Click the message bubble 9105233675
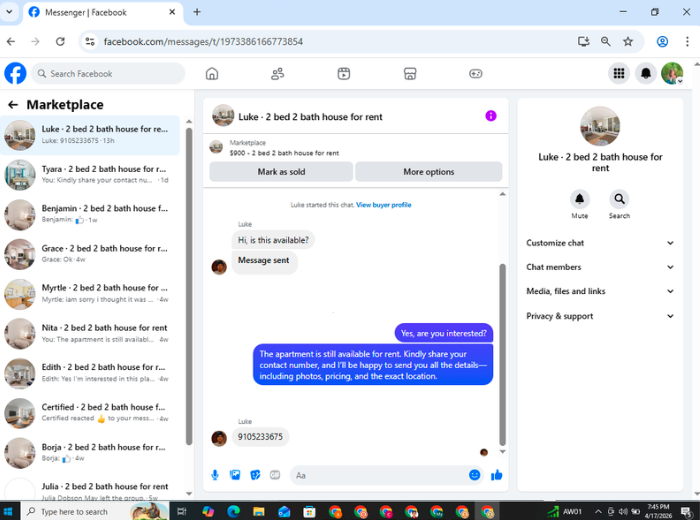The width and height of the screenshot is (700, 520). click(x=260, y=437)
